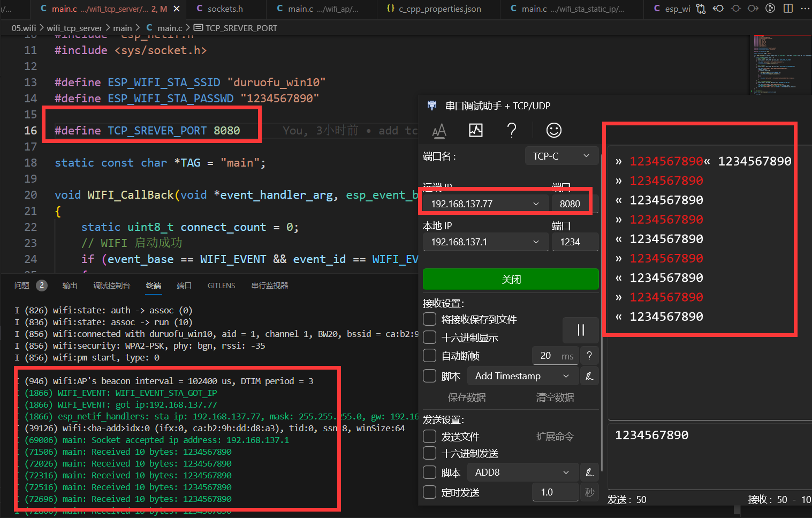Expand the ADD8 send script dropdown
Screen dimensions: 812x518
523,472
